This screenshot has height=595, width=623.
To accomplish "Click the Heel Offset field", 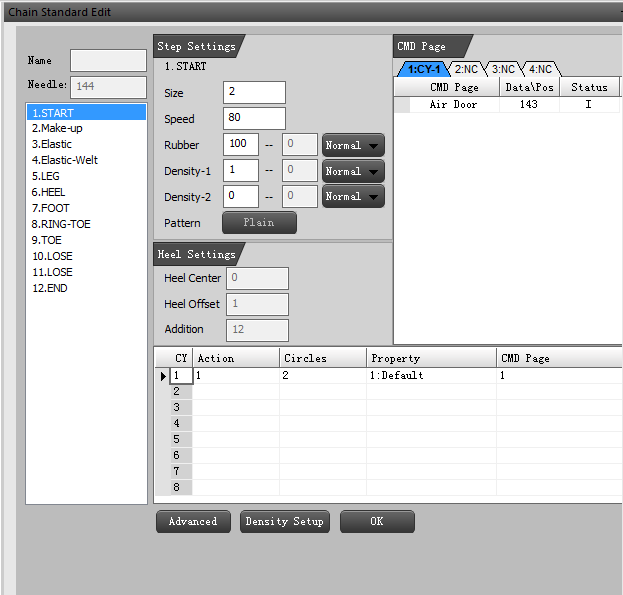I will [x=257, y=304].
